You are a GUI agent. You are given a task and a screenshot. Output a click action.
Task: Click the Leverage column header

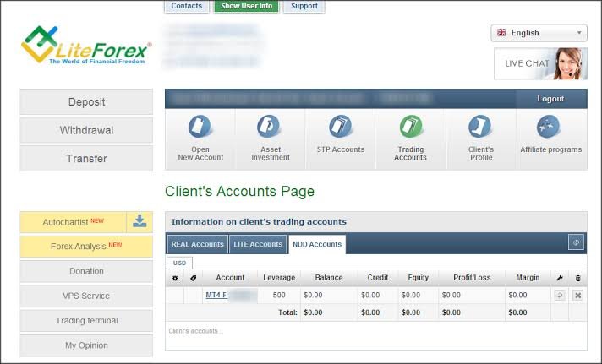[279, 278]
